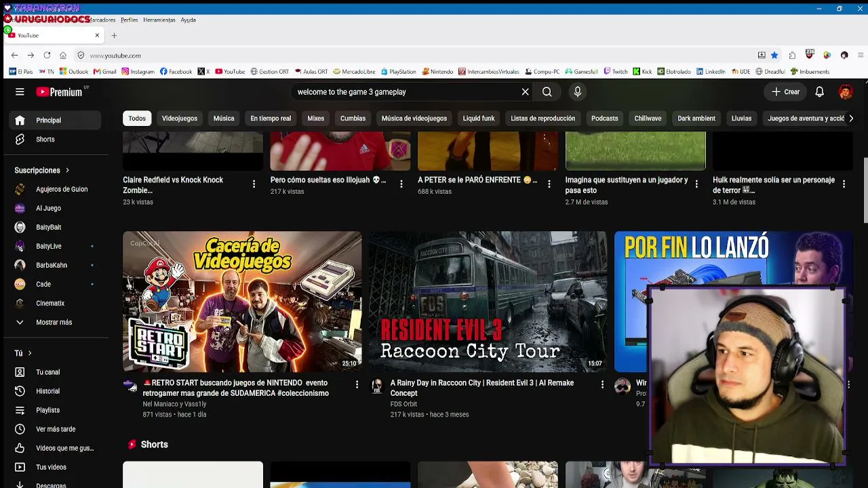This screenshot has height=488, width=868.
Task: Open options for A PETER se le PARÓ short
Action: 549,184
